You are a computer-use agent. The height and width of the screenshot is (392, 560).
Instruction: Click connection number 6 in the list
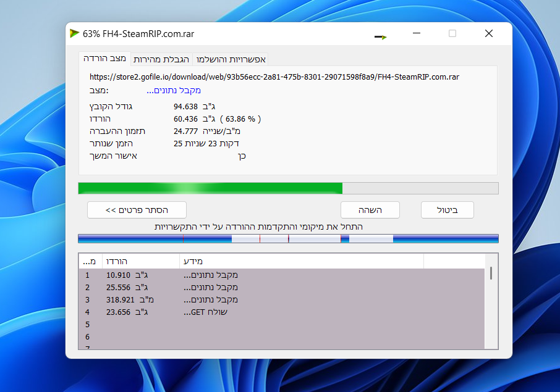point(88,337)
